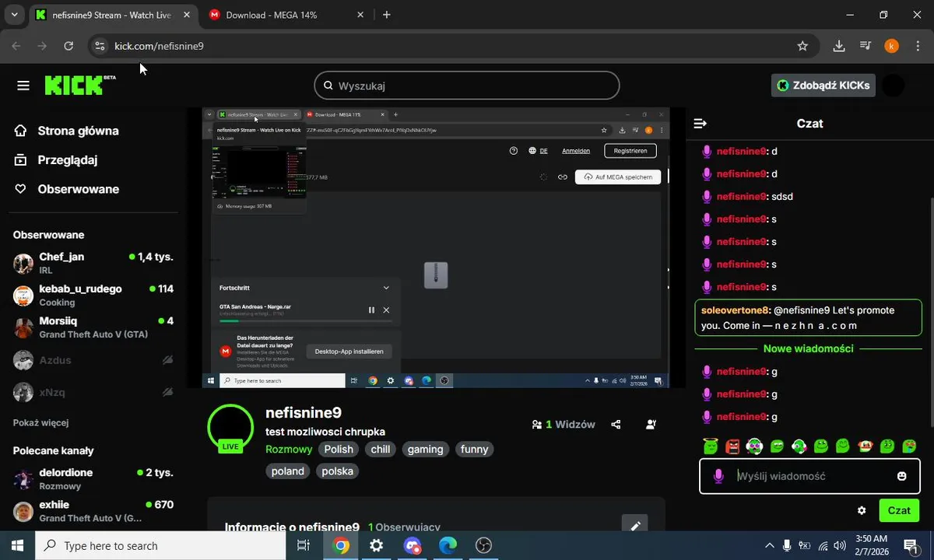Open kebab_u_rudego Cooking channel
This screenshot has width=934, height=560.
pyautogui.click(x=93, y=295)
